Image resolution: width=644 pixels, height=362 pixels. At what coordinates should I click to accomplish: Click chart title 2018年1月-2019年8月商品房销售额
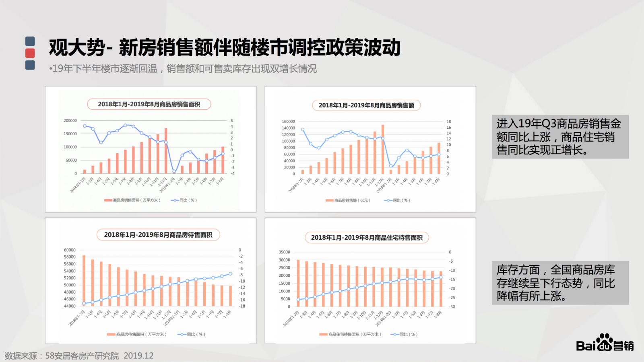pyautogui.click(x=366, y=105)
